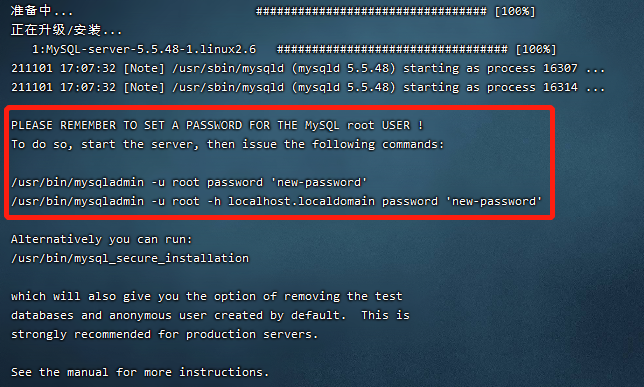Viewport: 644px width, 387px height.
Task: Click the second 'new-password' quoted text
Action: [494, 201]
